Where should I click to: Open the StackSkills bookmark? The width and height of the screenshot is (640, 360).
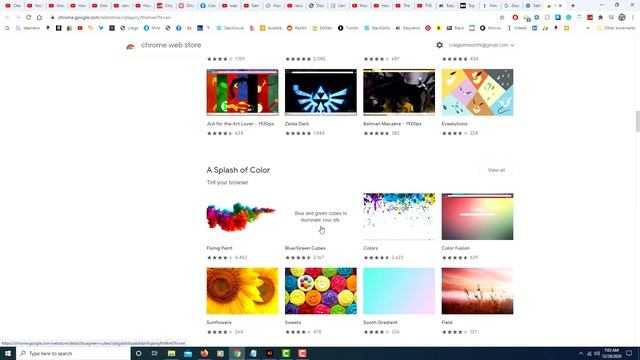[377, 28]
